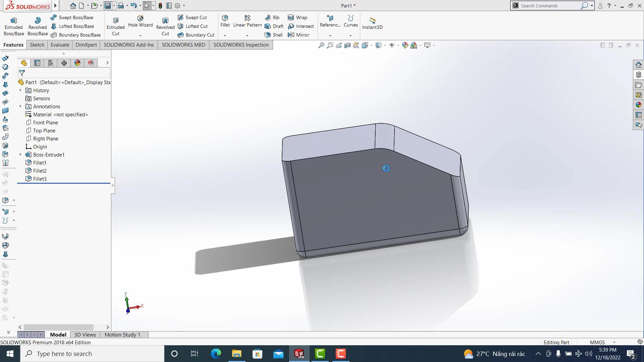This screenshot has height=362, width=644.
Task: Open the Linear Pattern tool
Action: 247,21
